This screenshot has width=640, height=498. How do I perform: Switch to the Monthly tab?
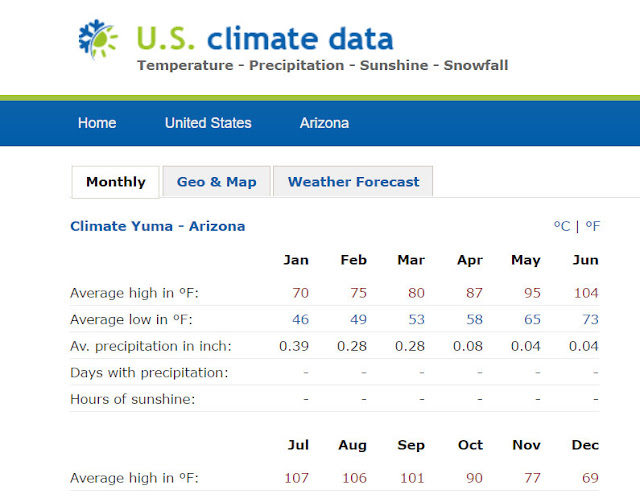(x=116, y=182)
